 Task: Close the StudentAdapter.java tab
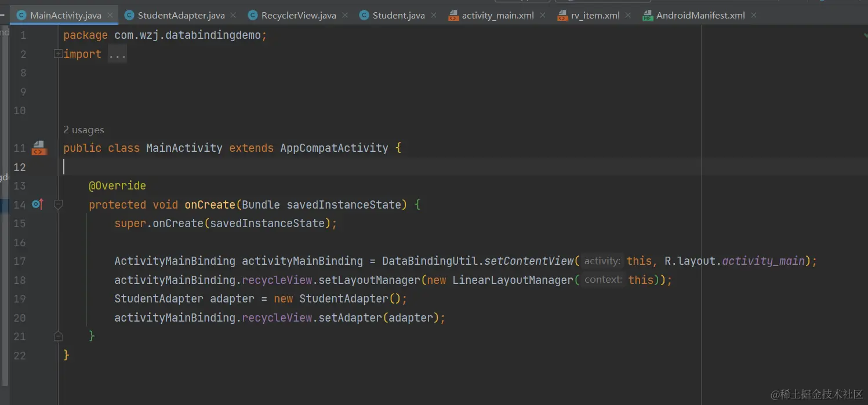233,16
